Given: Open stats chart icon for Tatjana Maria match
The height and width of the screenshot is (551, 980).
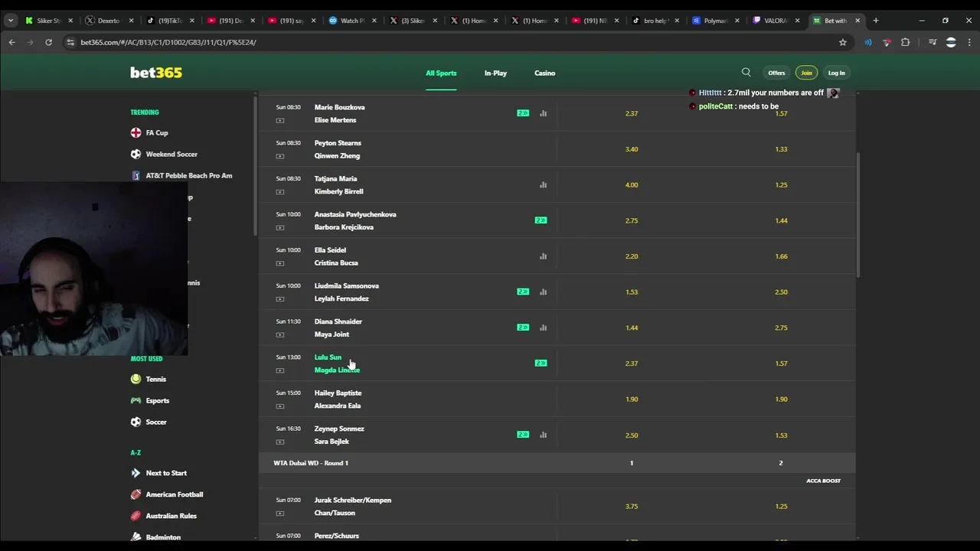Looking at the screenshot, I should click(543, 184).
